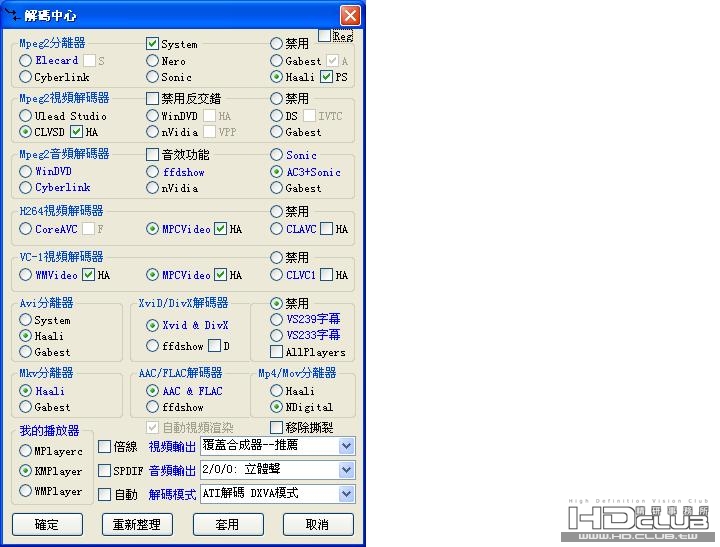Enable 移除撕裂 checkbox
This screenshot has height=547, width=720.
(276, 428)
